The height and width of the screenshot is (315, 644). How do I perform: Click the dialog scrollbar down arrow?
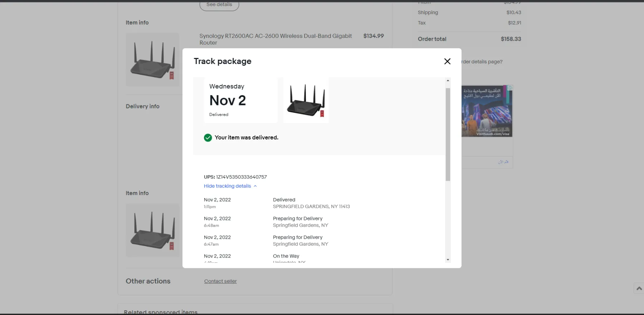448,260
